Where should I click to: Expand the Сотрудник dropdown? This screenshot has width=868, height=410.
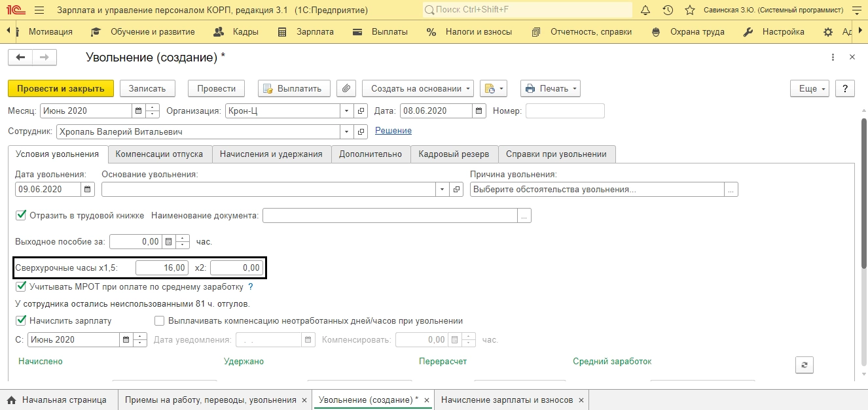tap(347, 131)
